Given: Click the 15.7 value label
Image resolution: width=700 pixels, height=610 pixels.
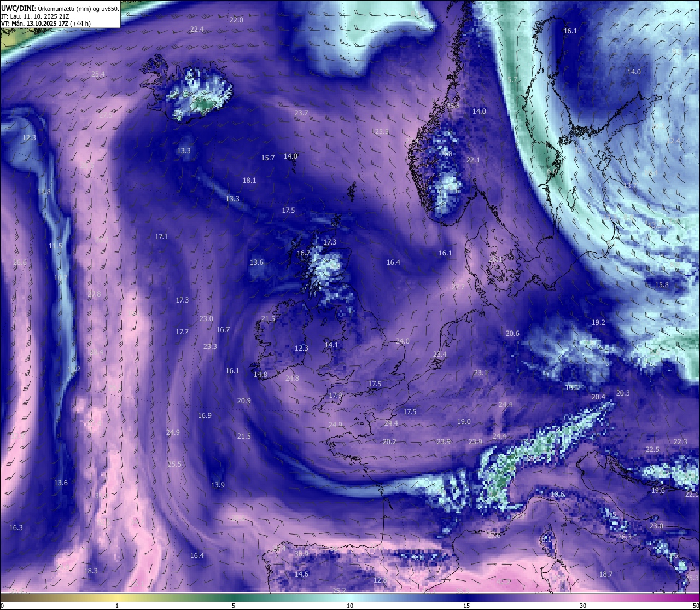Looking at the screenshot, I should (268, 158).
